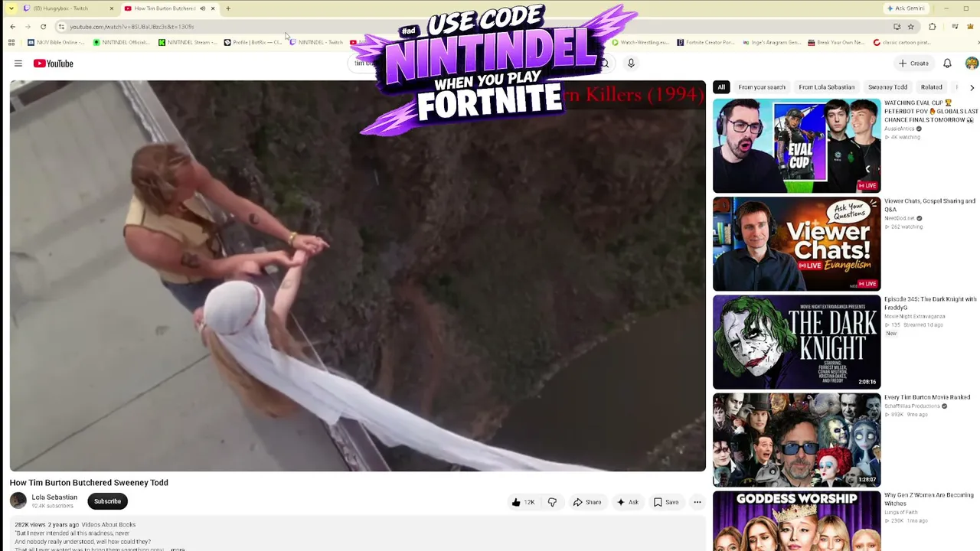The image size is (980, 551).
Task: Filter by From your search chip
Action: point(762,87)
